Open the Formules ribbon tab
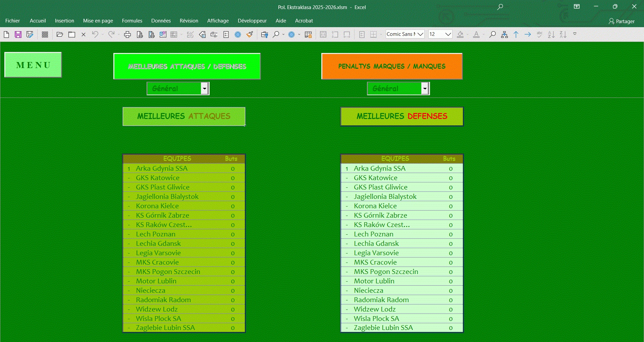Image resolution: width=644 pixels, height=342 pixels. coord(132,21)
